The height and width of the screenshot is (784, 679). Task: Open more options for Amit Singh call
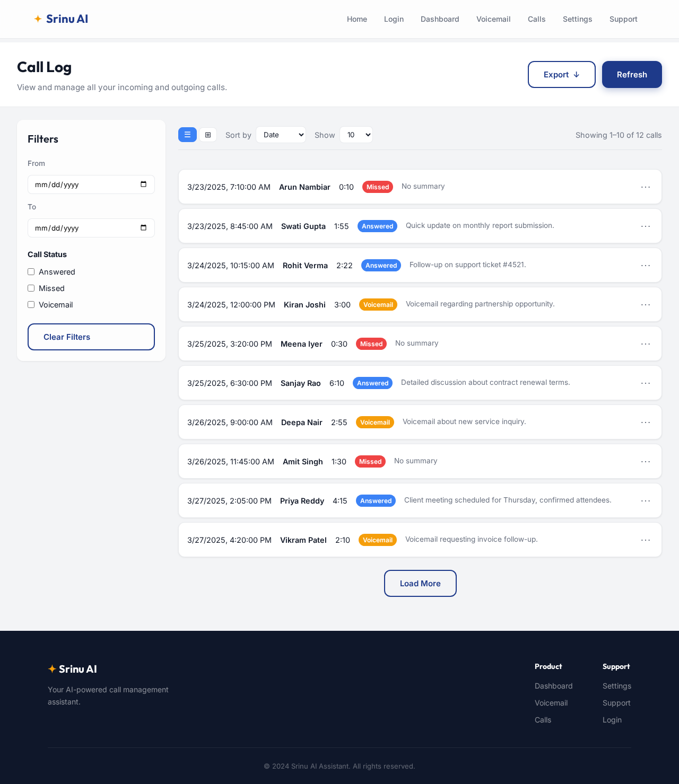(646, 461)
